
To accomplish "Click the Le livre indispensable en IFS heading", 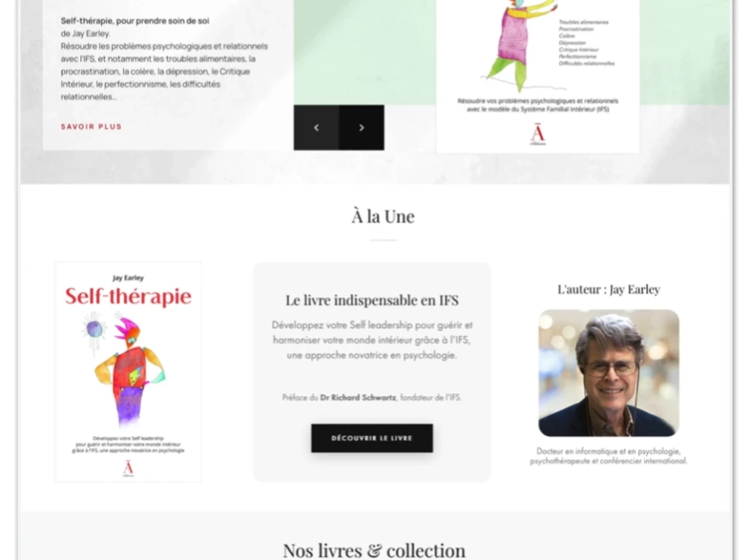I will click(x=371, y=300).
